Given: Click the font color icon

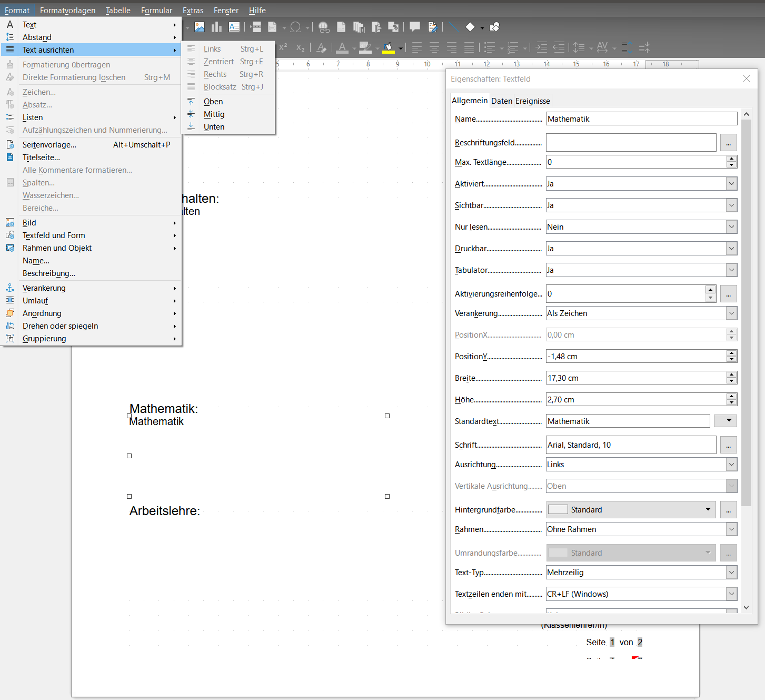Looking at the screenshot, I should 342,47.
